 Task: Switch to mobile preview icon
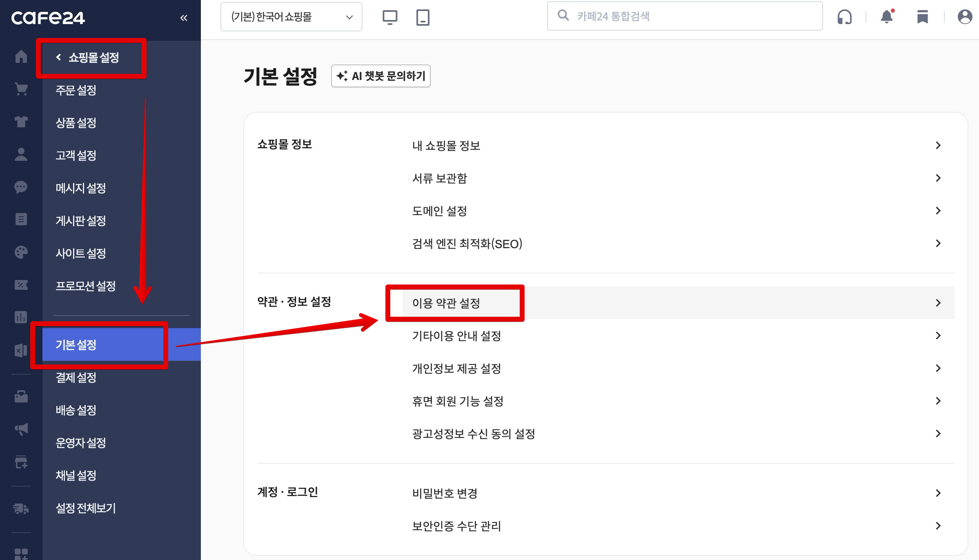click(423, 17)
